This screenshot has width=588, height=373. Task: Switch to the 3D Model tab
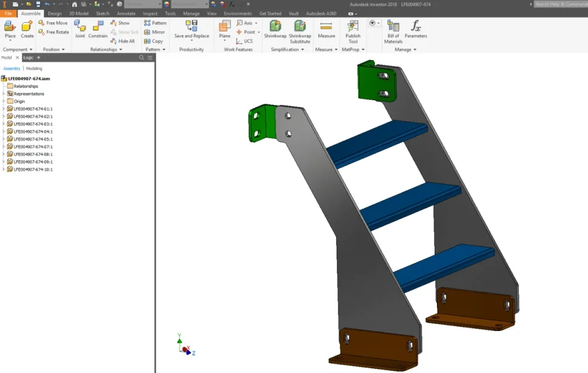79,13
